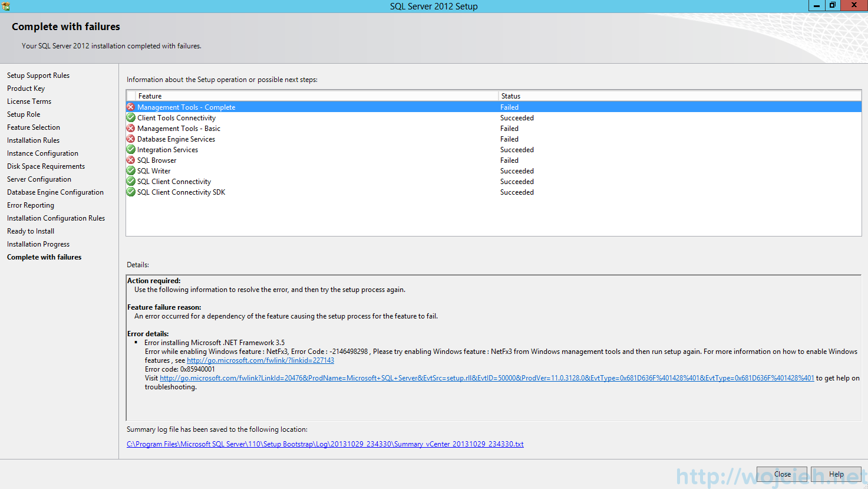Select Database Engine Configuration step
The image size is (868, 489).
[x=55, y=192]
